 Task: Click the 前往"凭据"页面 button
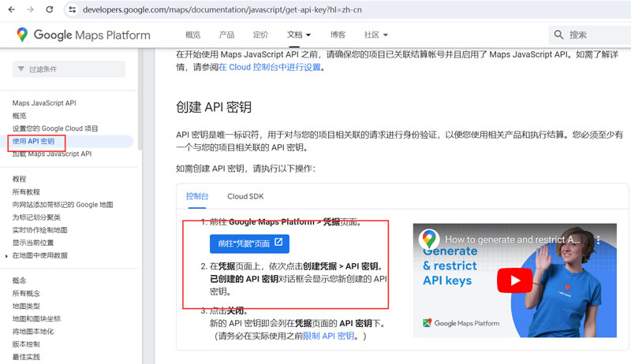(x=249, y=243)
